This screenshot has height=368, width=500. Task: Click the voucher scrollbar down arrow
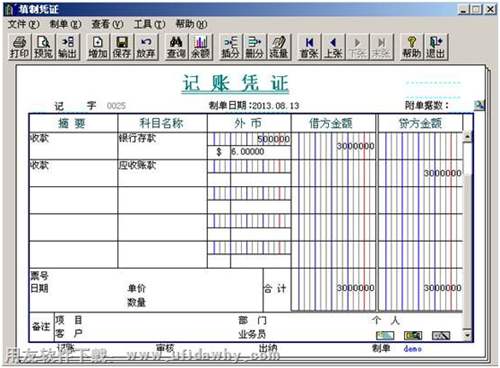[x=468, y=335]
